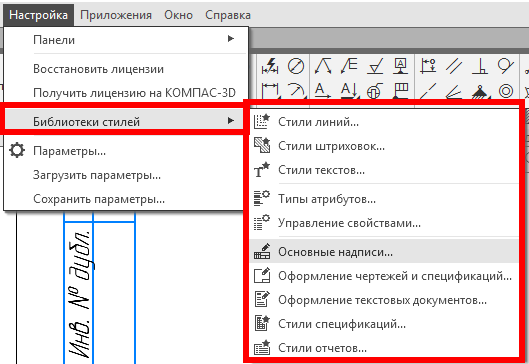The image size is (529, 364).
Task: Select the Datum base symbol icon
Action: pyautogui.click(x=400, y=65)
